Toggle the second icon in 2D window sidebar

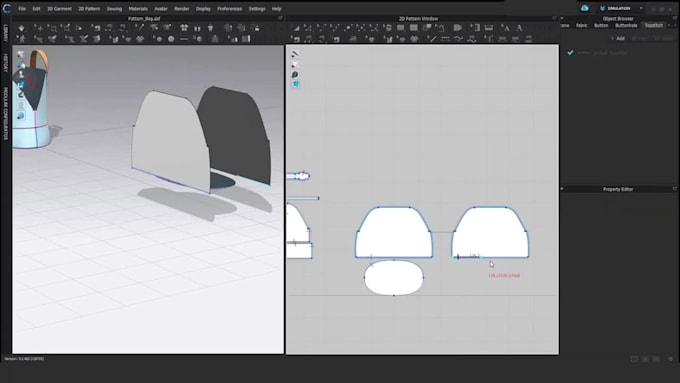pos(295,65)
